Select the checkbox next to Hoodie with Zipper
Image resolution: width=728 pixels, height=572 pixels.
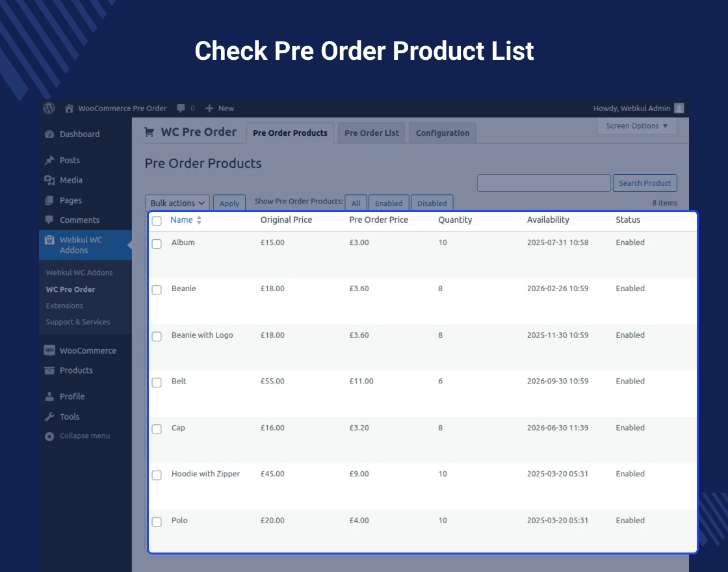156,475
